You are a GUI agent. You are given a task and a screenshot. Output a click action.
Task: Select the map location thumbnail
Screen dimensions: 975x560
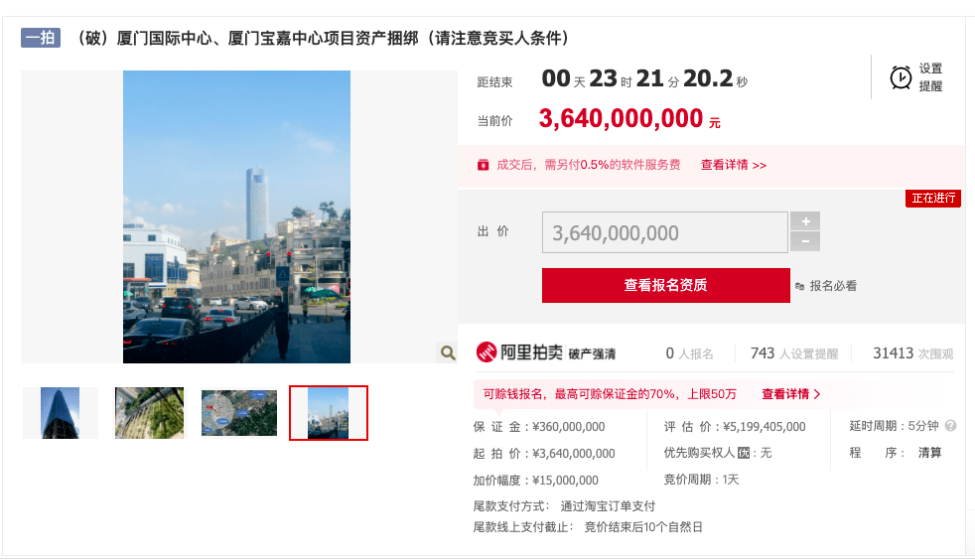(238, 413)
